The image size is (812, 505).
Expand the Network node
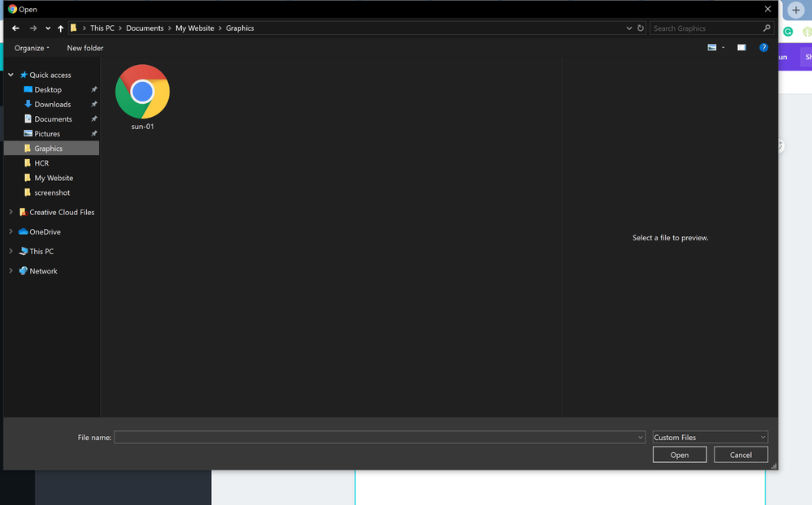pos(11,271)
